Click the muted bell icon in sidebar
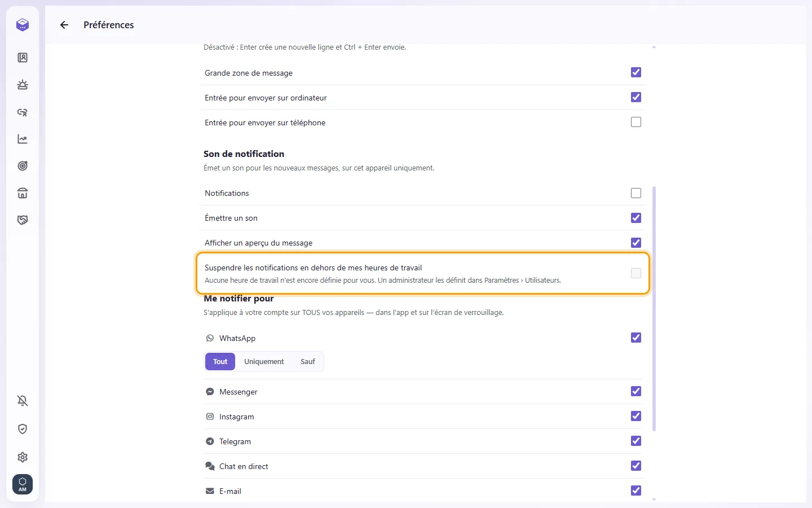812x508 pixels. tap(23, 401)
